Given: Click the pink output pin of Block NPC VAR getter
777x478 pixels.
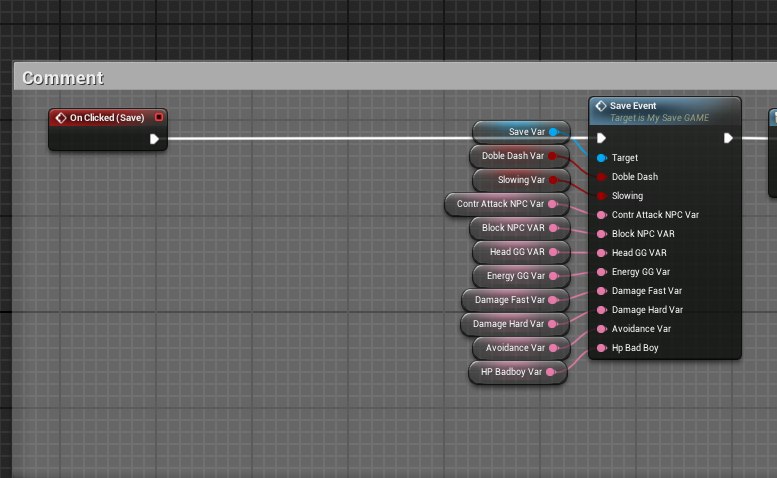Looking at the screenshot, I should coord(554,228).
